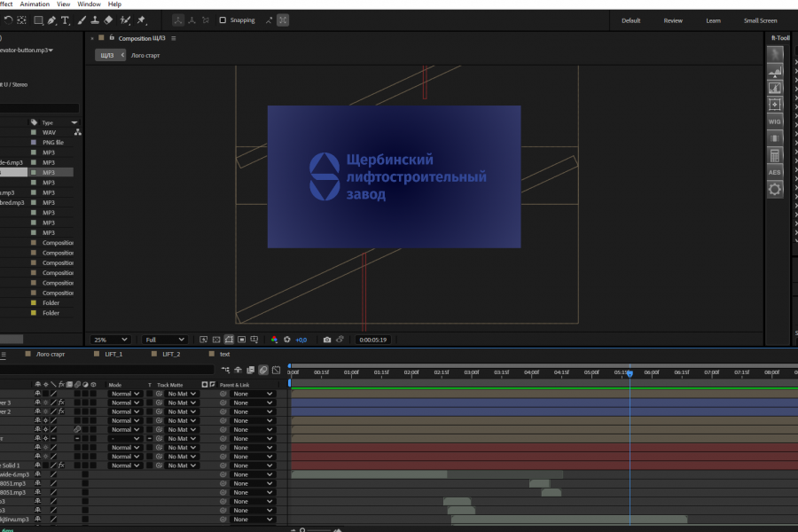
Task: Click region of interest icon
Action: [x=242, y=340]
